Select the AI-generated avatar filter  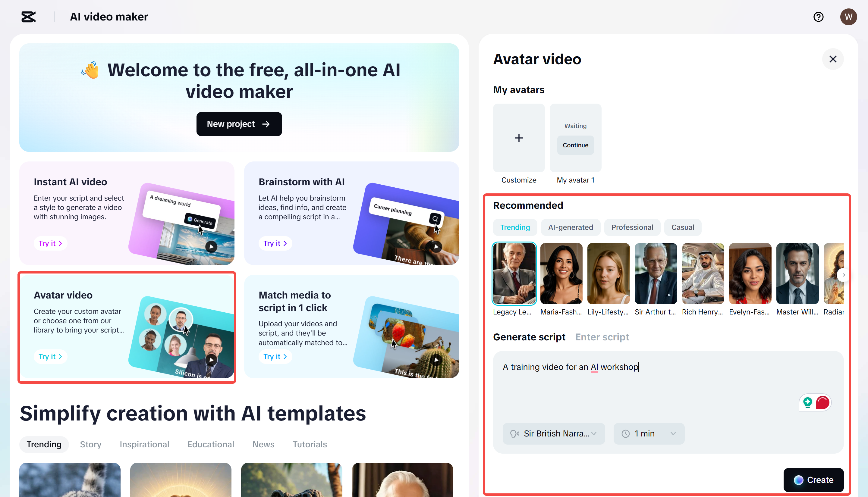coord(571,227)
